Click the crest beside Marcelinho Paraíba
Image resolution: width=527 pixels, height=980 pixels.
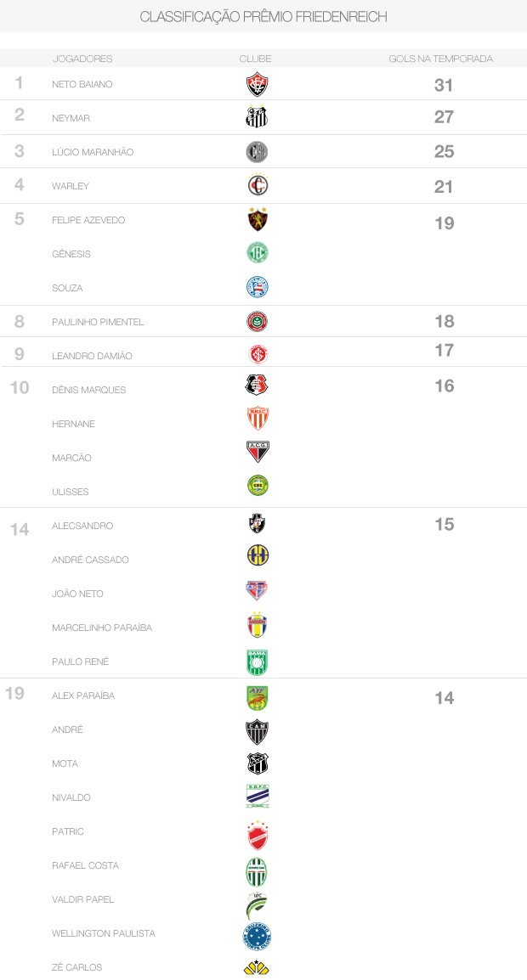coord(257,627)
